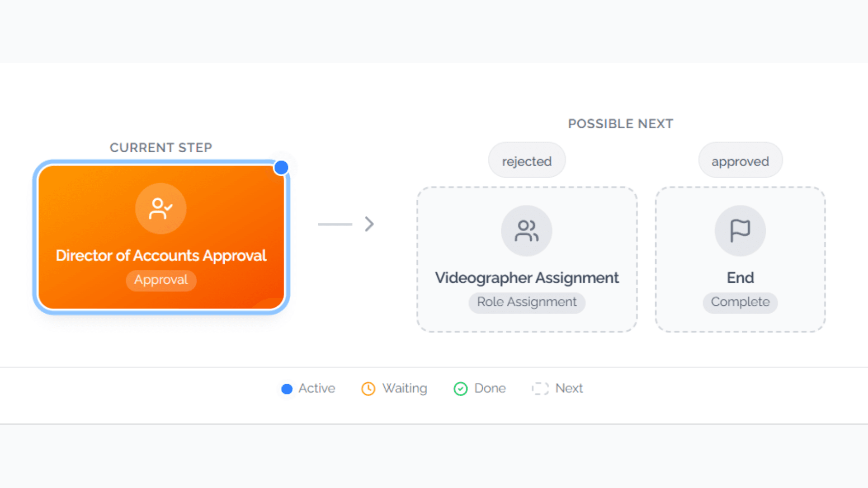The width and height of the screenshot is (868, 488).
Task: Select the green Done checkmark icon
Action: point(460,389)
